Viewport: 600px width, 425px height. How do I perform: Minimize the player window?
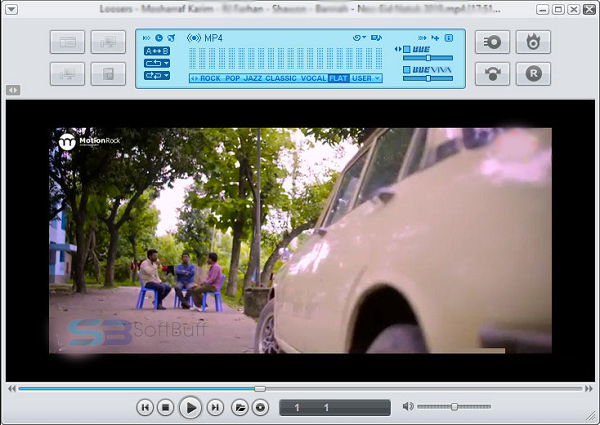(542, 9)
